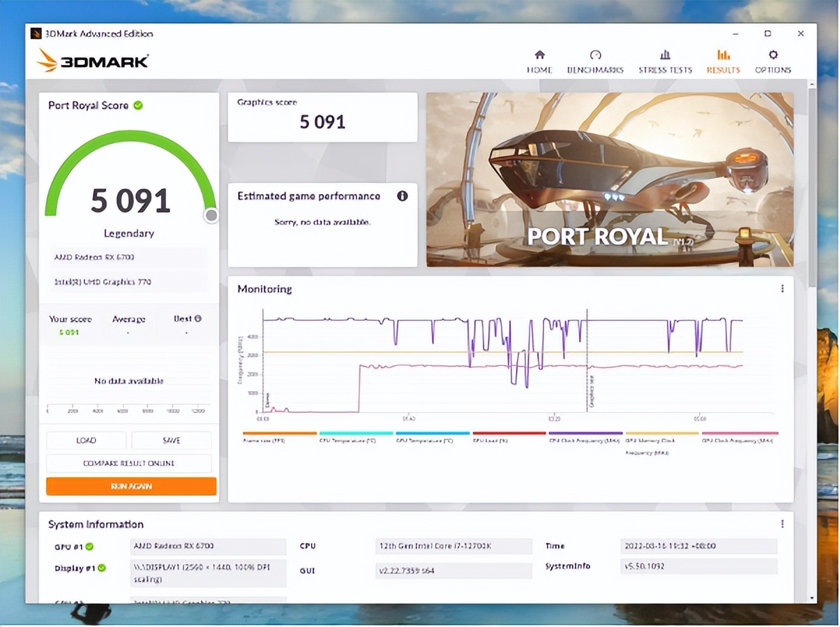
Task: Click the Estimated game performance info icon
Action: coord(402,196)
